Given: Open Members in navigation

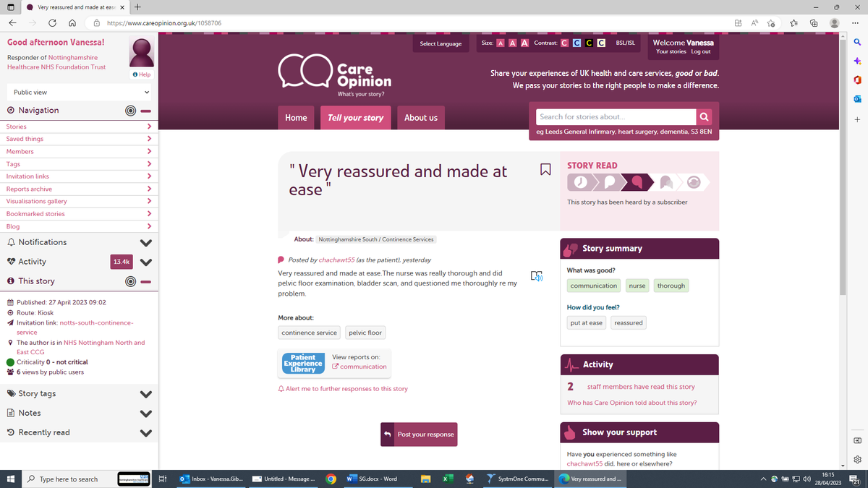Looking at the screenshot, I should click(x=79, y=151).
